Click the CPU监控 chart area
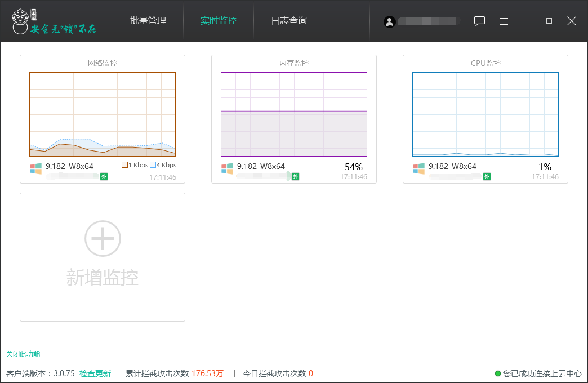Screen dimensions: 588x383 [x=485, y=114]
